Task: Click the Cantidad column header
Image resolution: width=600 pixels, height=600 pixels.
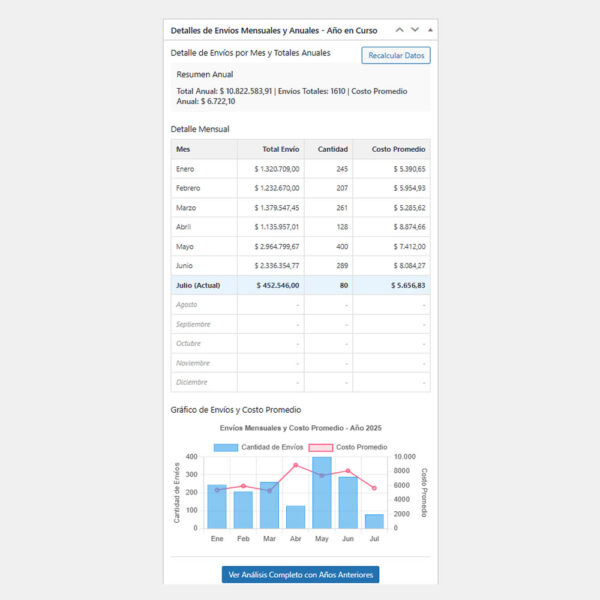Action: (x=333, y=149)
